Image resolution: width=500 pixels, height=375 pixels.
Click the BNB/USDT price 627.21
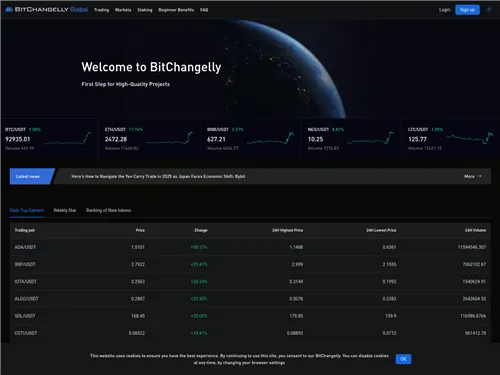coord(216,139)
